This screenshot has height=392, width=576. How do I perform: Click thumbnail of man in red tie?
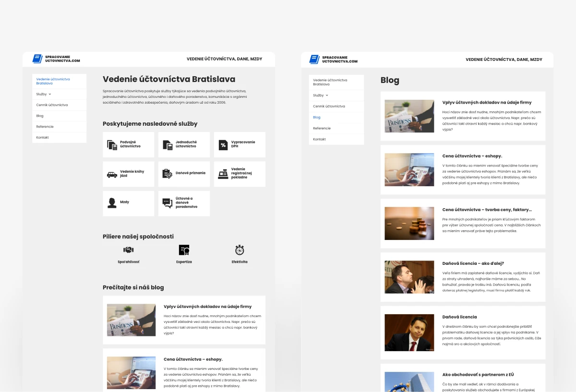click(409, 333)
